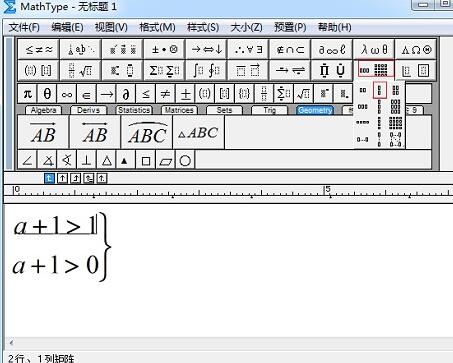Open the integral templates palette

click(206, 70)
